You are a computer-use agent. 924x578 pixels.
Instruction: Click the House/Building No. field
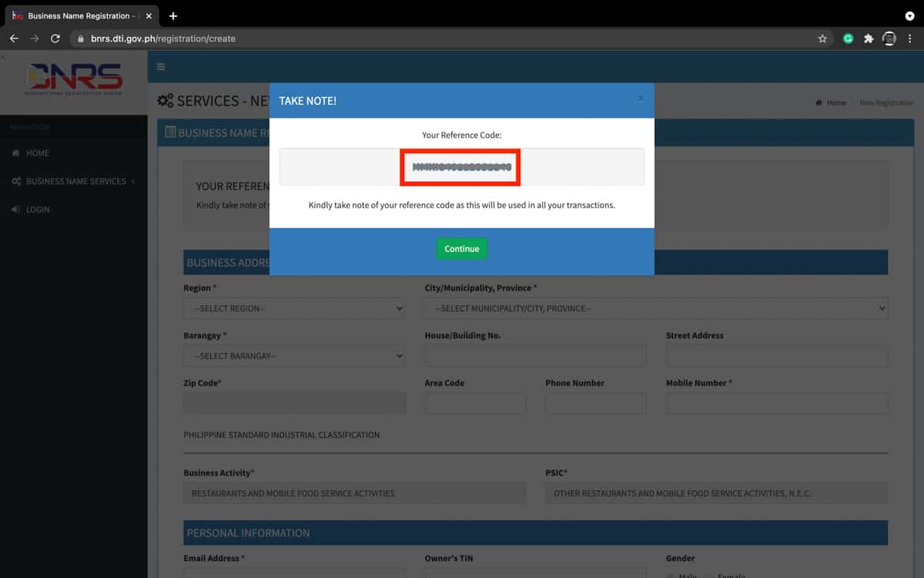pos(535,356)
